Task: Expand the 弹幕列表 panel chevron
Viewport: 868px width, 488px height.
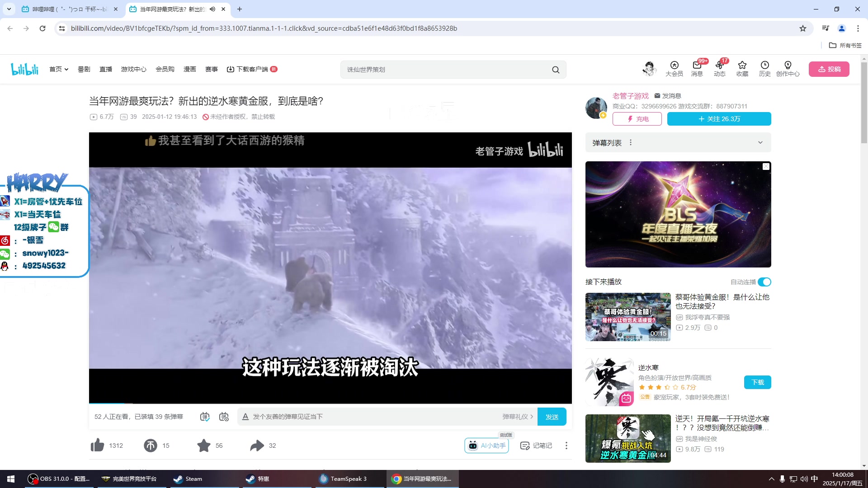Action: click(x=760, y=143)
